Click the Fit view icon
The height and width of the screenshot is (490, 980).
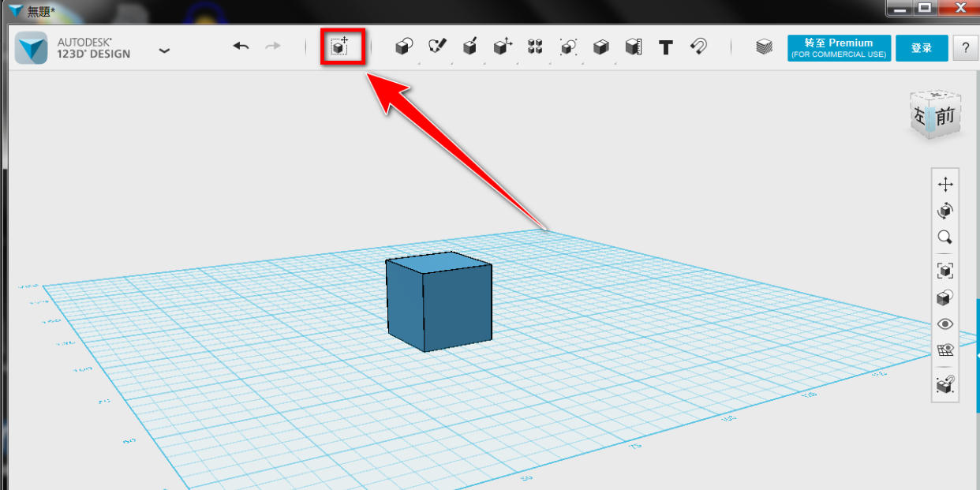(945, 271)
